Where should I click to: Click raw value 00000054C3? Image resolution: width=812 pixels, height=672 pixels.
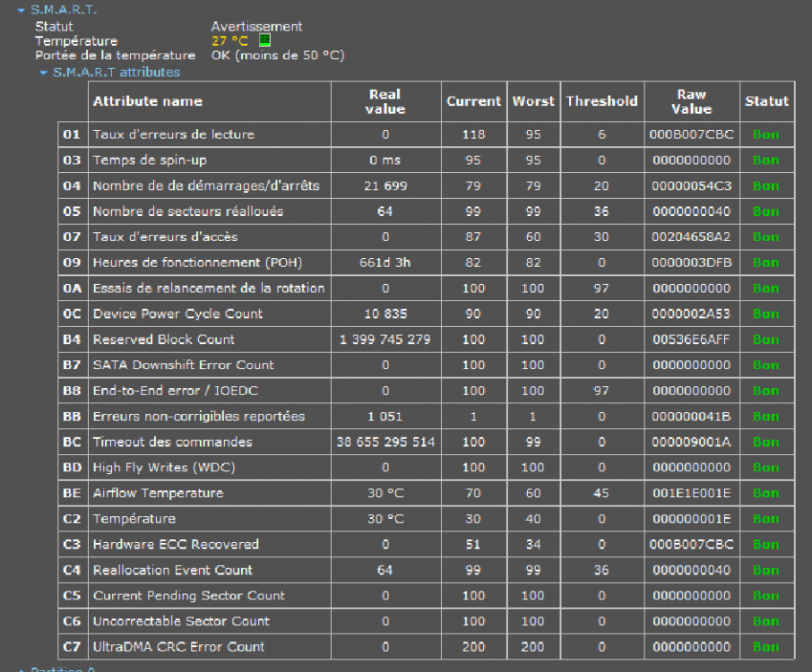[692, 185]
